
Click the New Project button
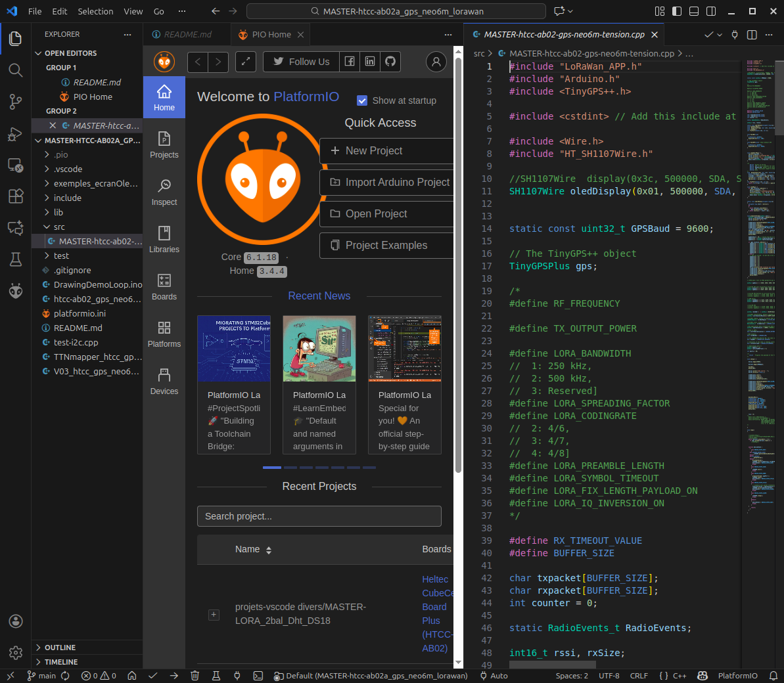coord(386,150)
